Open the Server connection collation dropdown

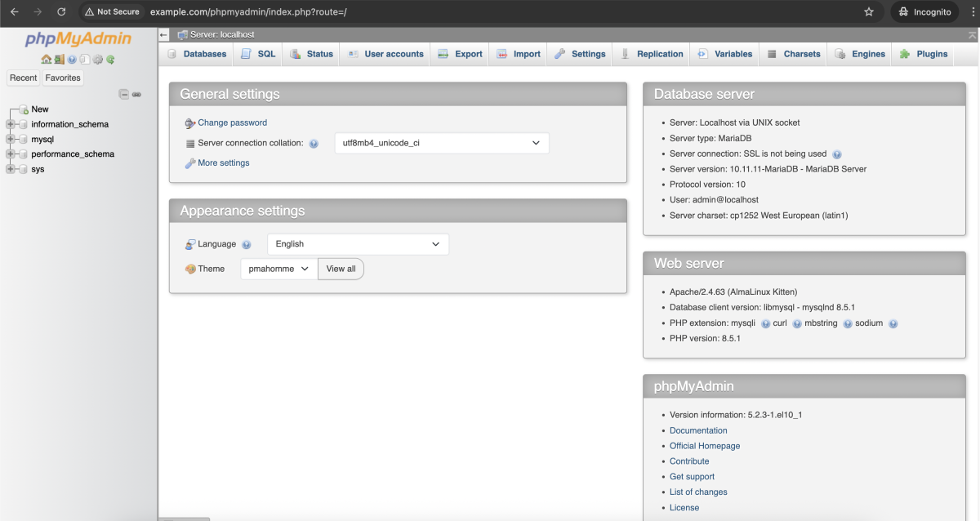(x=441, y=143)
